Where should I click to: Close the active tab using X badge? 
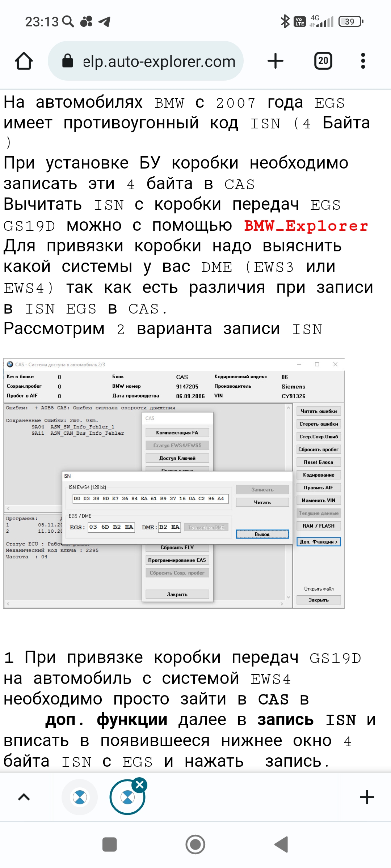(x=140, y=784)
